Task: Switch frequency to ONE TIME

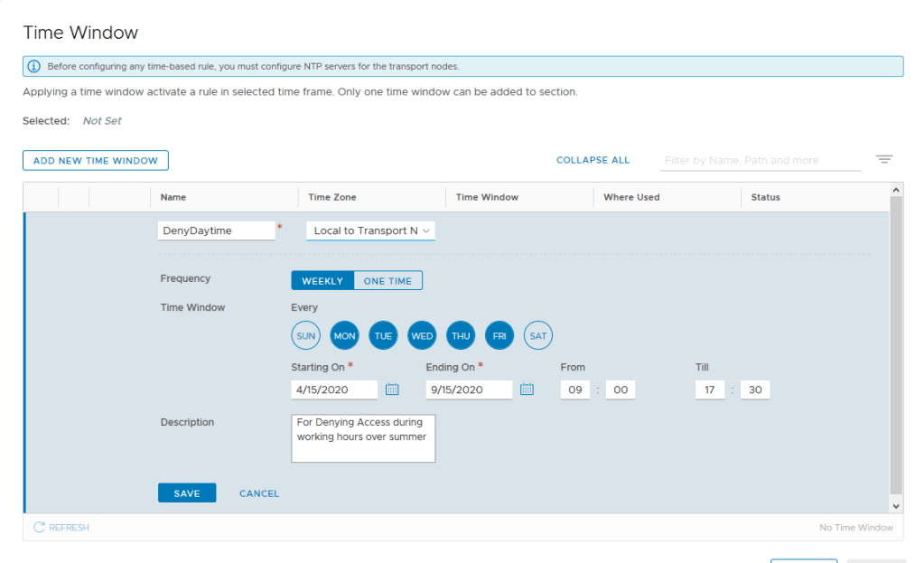Action: (x=387, y=281)
